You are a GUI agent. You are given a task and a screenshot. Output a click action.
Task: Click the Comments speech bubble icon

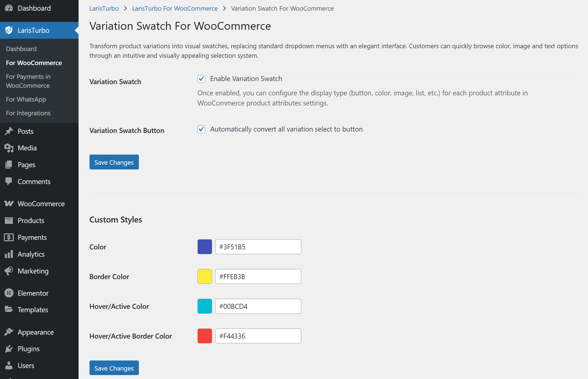(9, 181)
